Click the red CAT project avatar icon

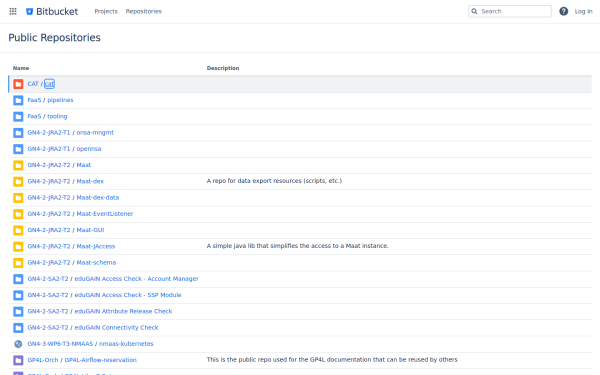(x=18, y=84)
